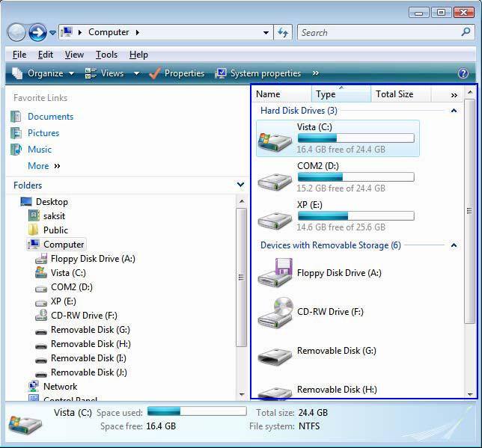482x448 pixels.
Task: Show hidden columns via header chevron
Action: pos(454,95)
